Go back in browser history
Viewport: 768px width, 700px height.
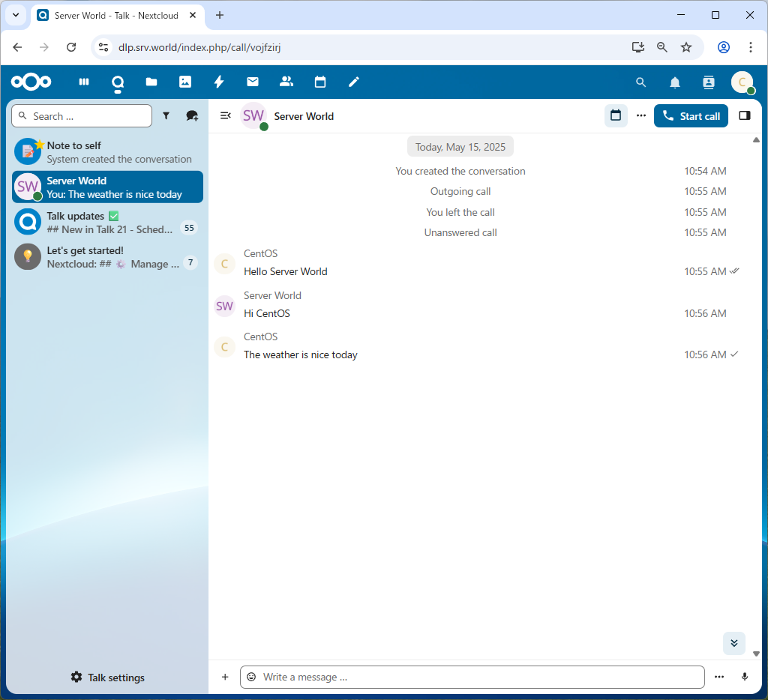pos(18,47)
